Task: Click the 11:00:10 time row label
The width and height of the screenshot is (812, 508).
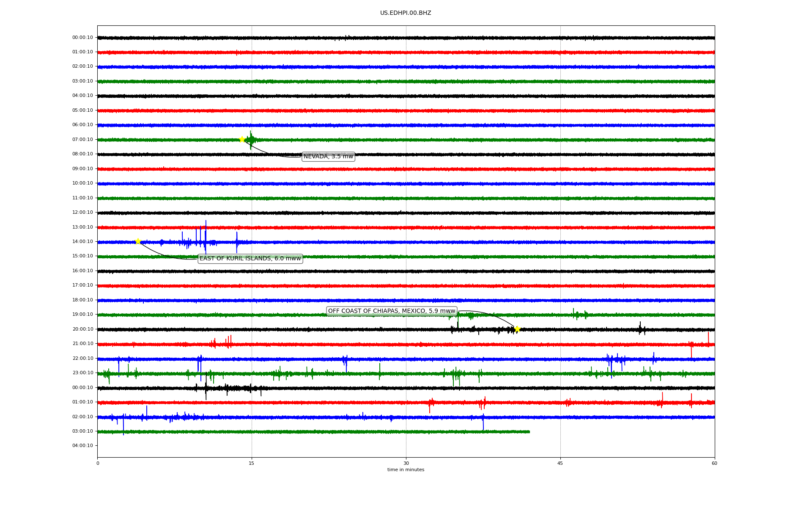Action: point(82,198)
